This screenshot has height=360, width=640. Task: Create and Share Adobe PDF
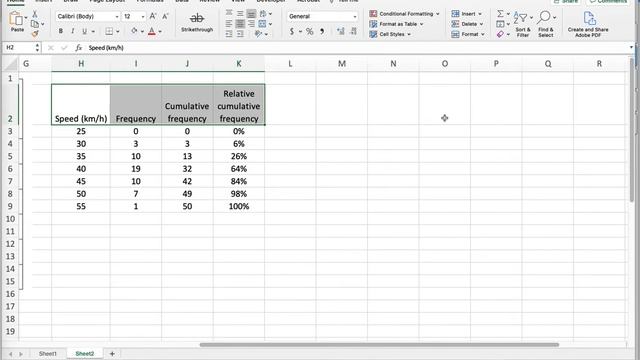[588, 24]
